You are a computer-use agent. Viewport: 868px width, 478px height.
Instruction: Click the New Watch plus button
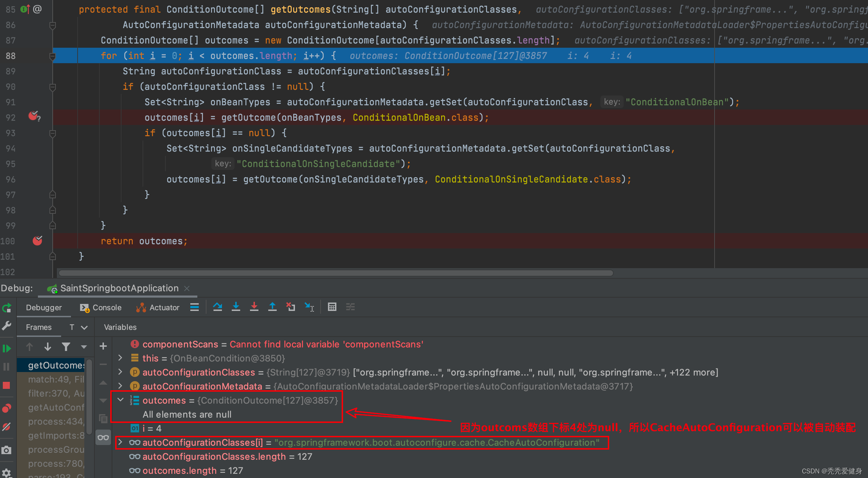pyautogui.click(x=103, y=346)
